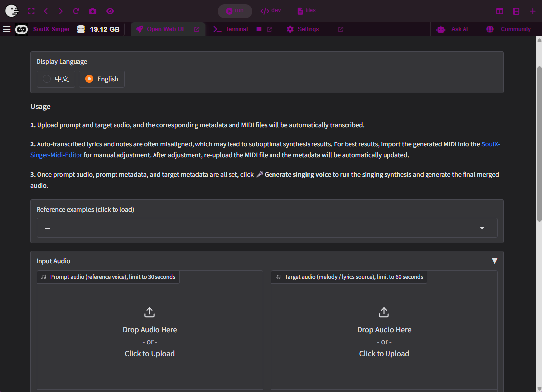Reload the page with the refresh icon
542x392 pixels.
point(76,11)
